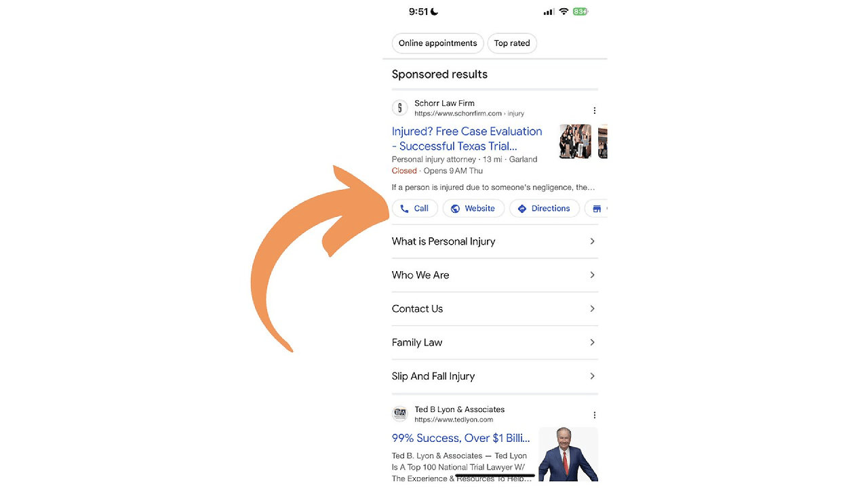Tap the Directions diamond icon
The width and height of the screenshot is (868, 488).
(522, 209)
